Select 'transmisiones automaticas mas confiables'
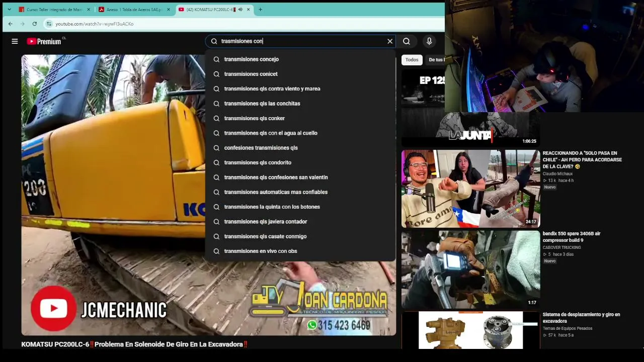 click(300, 192)
